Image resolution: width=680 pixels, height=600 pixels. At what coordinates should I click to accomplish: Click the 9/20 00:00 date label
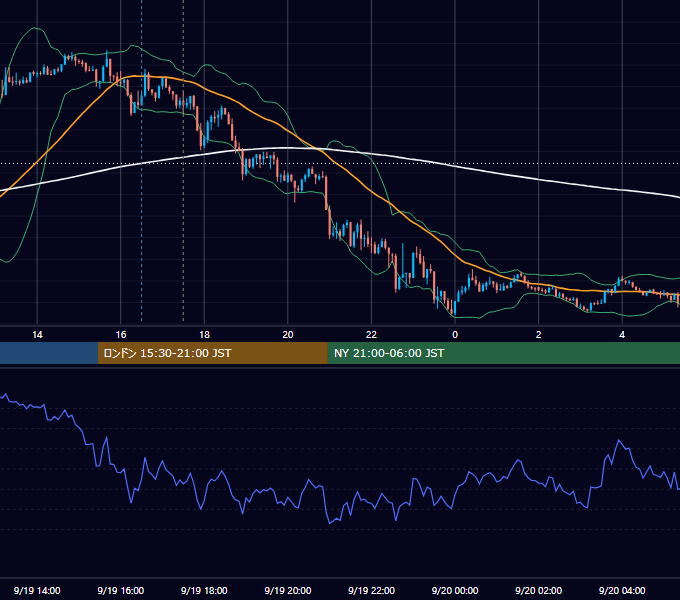coord(455,590)
